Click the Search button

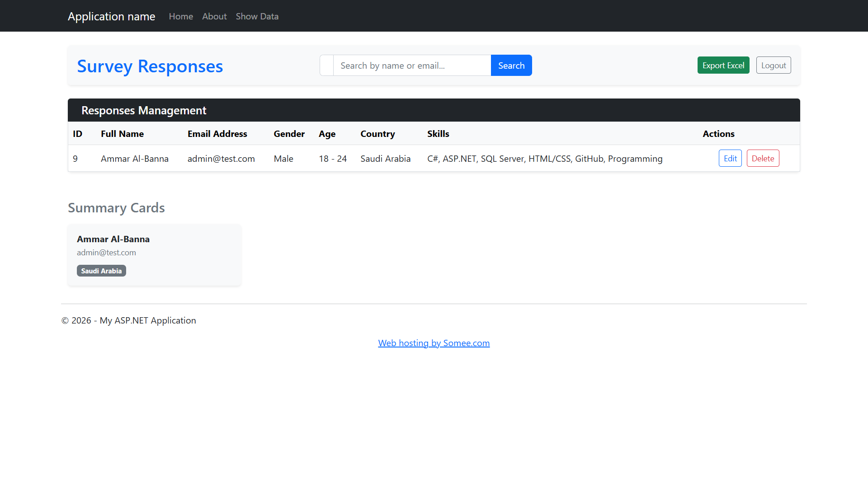(x=511, y=65)
